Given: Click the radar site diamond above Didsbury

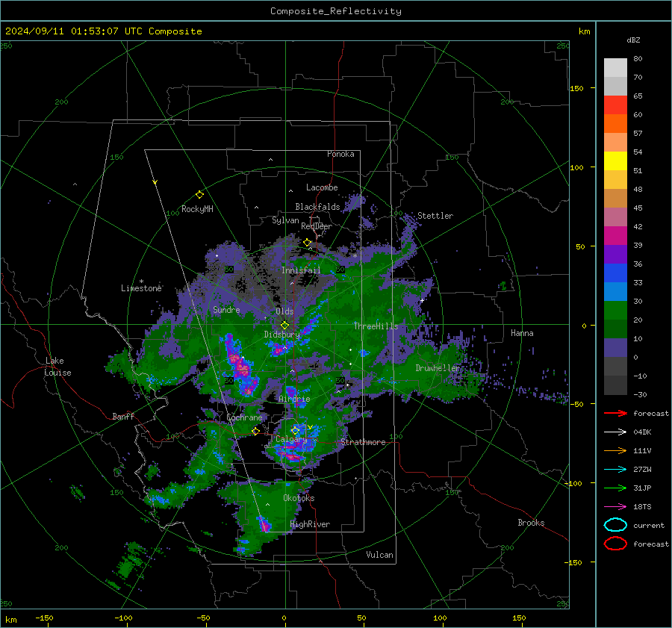Looking at the screenshot, I should point(284,326).
